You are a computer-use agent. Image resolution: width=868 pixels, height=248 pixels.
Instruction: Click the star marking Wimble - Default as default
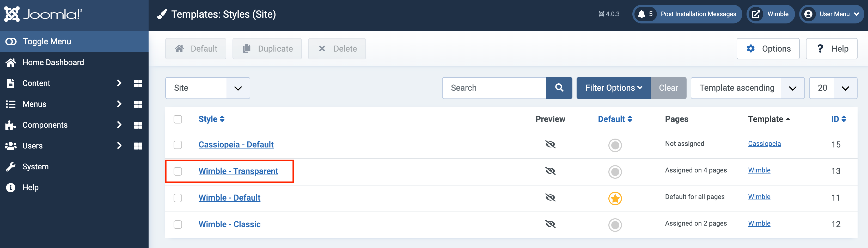point(615,199)
